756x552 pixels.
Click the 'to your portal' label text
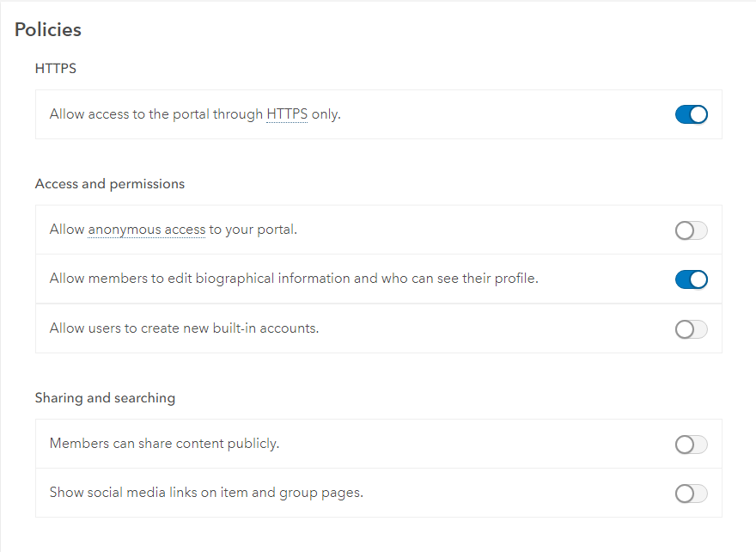(253, 230)
